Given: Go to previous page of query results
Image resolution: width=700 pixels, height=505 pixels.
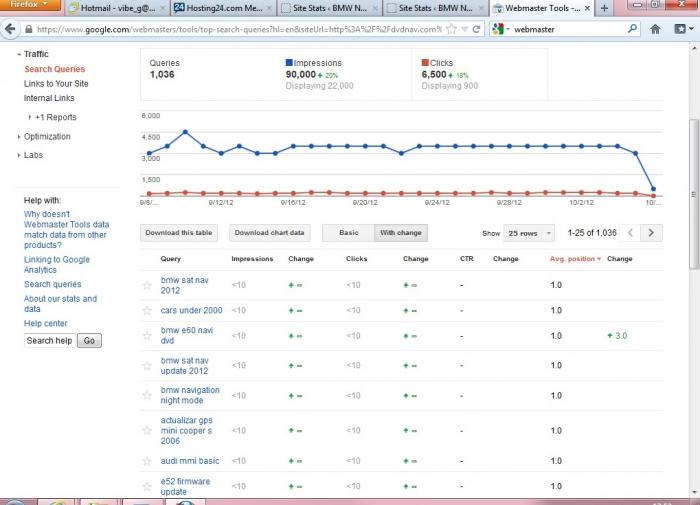Looking at the screenshot, I should (x=630, y=233).
